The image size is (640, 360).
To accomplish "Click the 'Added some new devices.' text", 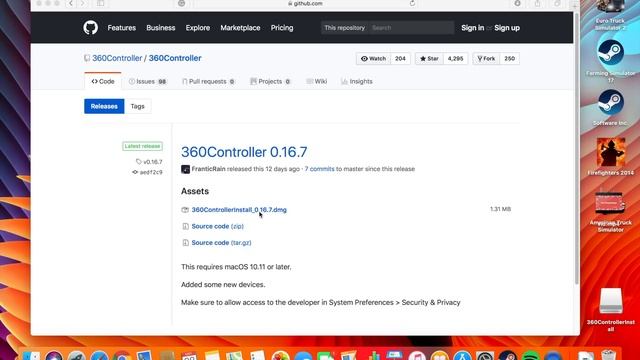I will coord(223,285).
